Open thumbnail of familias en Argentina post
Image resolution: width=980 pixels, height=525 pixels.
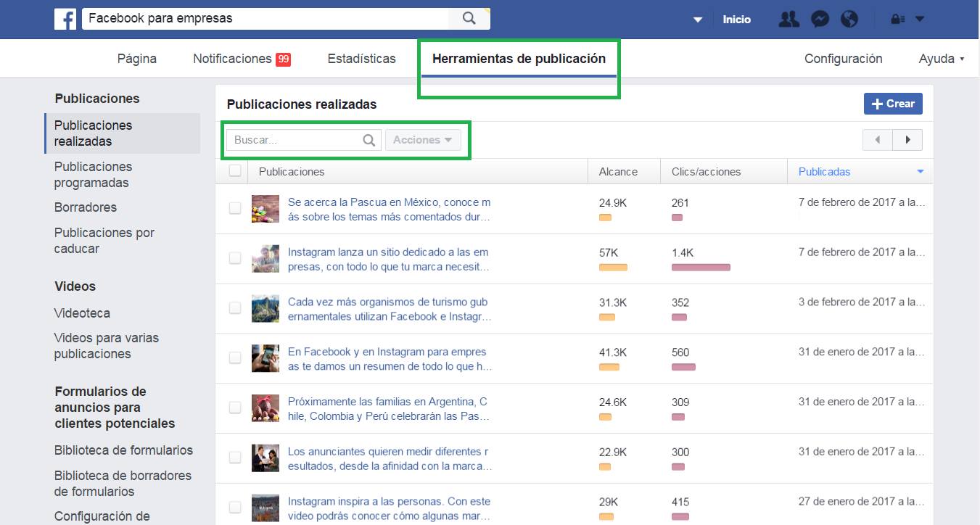(265, 408)
